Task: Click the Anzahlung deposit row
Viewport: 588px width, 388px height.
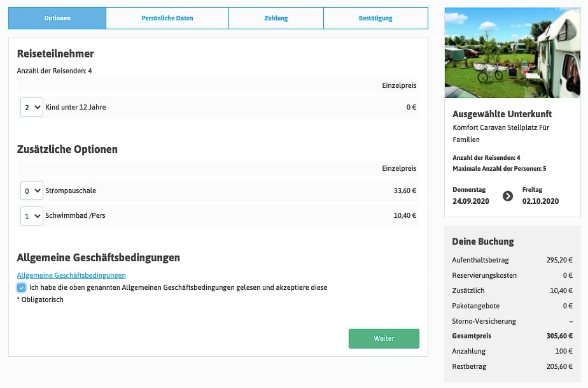Action: pyautogui.click(x=512, y=351)
